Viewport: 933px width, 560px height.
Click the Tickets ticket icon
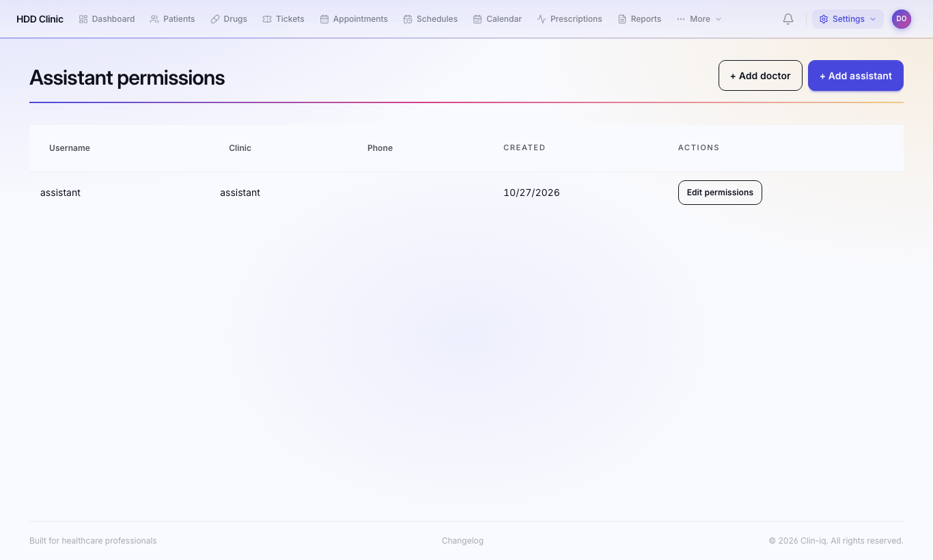click(x=267, y=19)
